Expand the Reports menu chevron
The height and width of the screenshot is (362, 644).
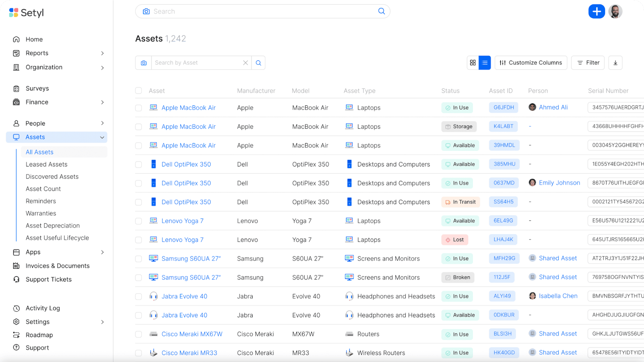[102, 53]
